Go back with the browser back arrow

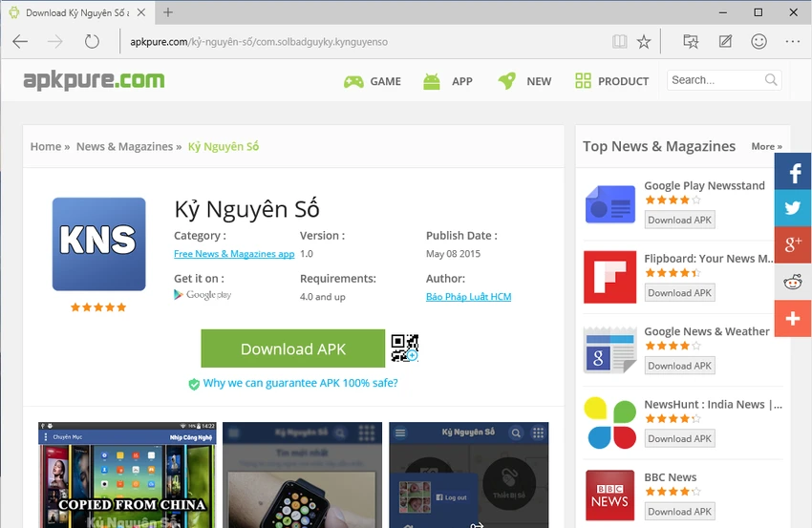pos(20,41)
